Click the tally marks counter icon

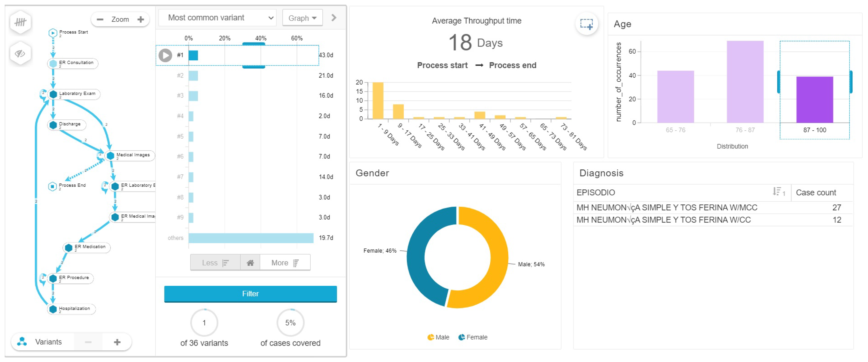point(20,22)
